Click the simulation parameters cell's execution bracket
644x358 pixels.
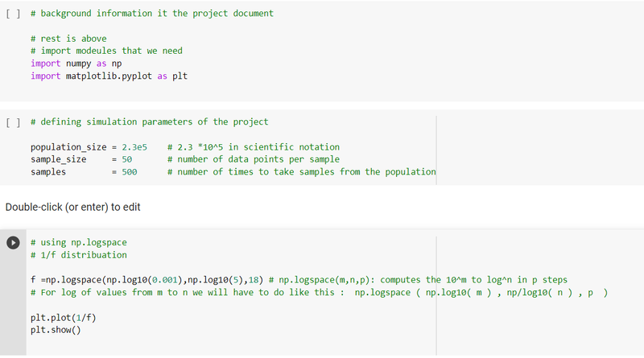12,122
